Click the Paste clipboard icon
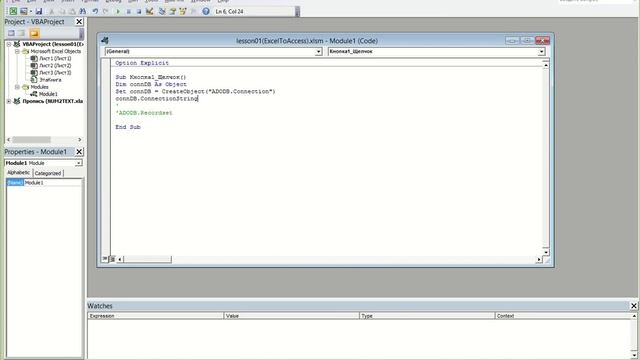The image size is (640, 360). click(72, 11)
